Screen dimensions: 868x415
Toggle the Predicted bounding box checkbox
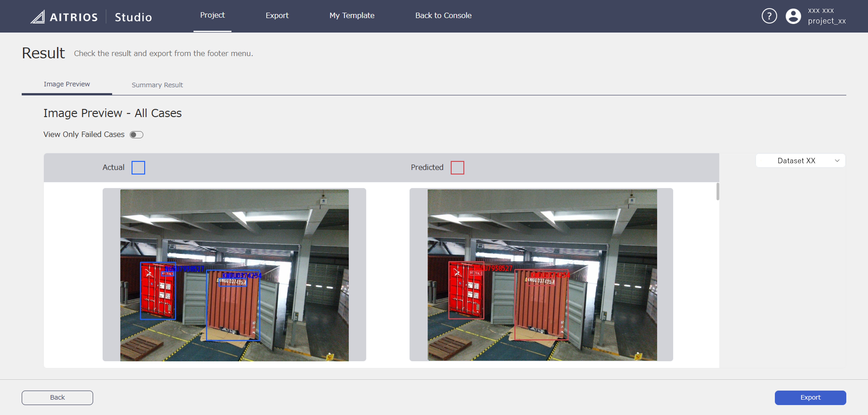[x=458, y=167]
